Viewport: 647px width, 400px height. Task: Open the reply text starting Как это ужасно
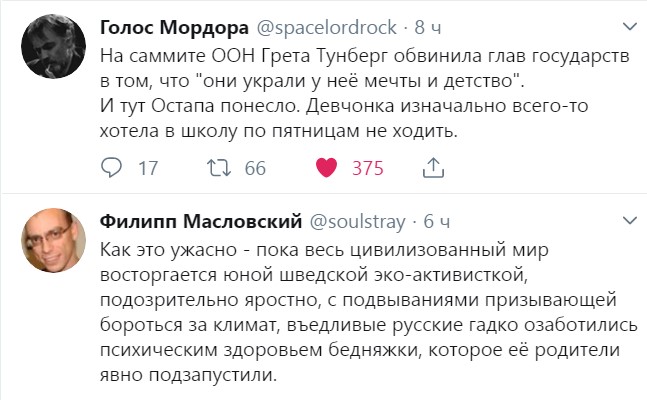point(369,312)
